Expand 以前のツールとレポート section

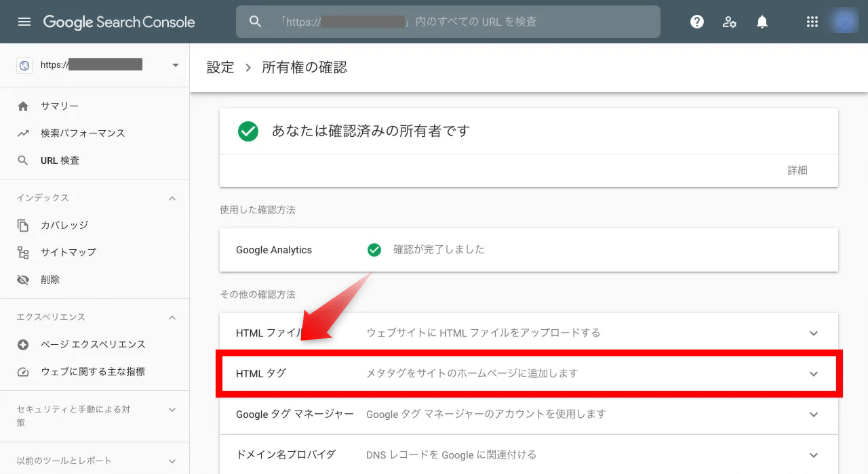pyautogui.click(x=172, y=461)
